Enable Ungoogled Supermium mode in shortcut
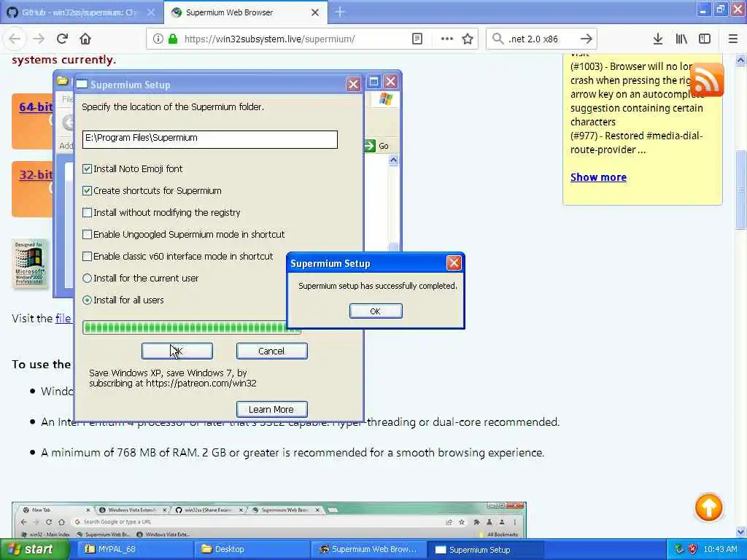Viewport: 747px width, 560px height. pos(88,234)
